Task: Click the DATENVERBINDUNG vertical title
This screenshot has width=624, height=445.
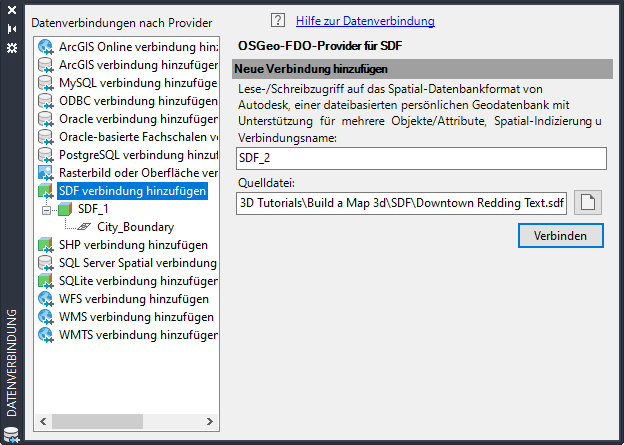Action: [x=12, y=363]
